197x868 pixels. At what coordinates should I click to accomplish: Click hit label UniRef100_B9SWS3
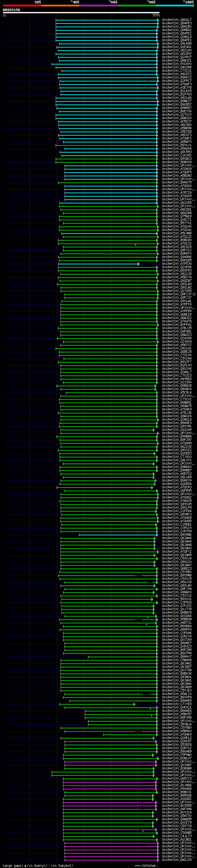point(177,159)
